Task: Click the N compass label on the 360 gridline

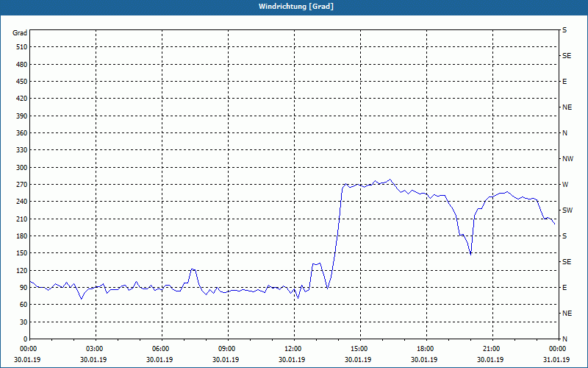Action: [564, 133]
